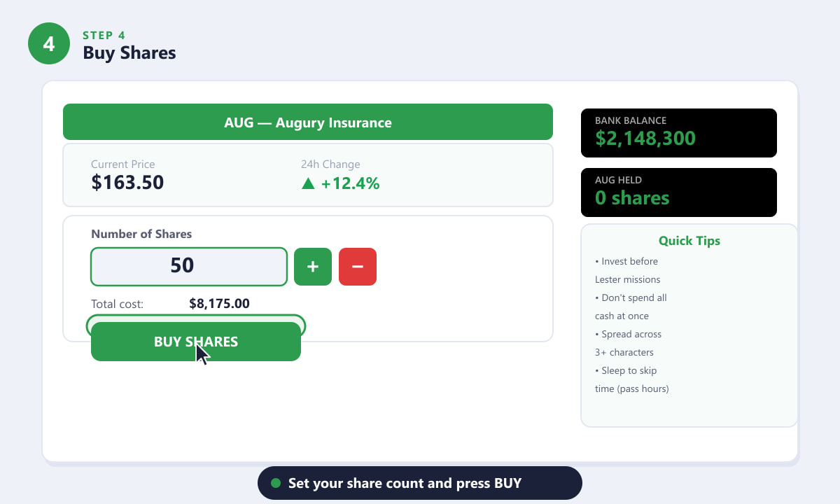Click the Buy Shares step title

click(129, 52)
